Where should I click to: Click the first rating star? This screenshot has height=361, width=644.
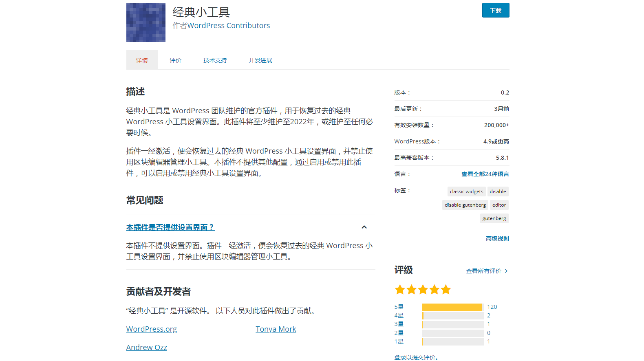[x=400, y=290]
